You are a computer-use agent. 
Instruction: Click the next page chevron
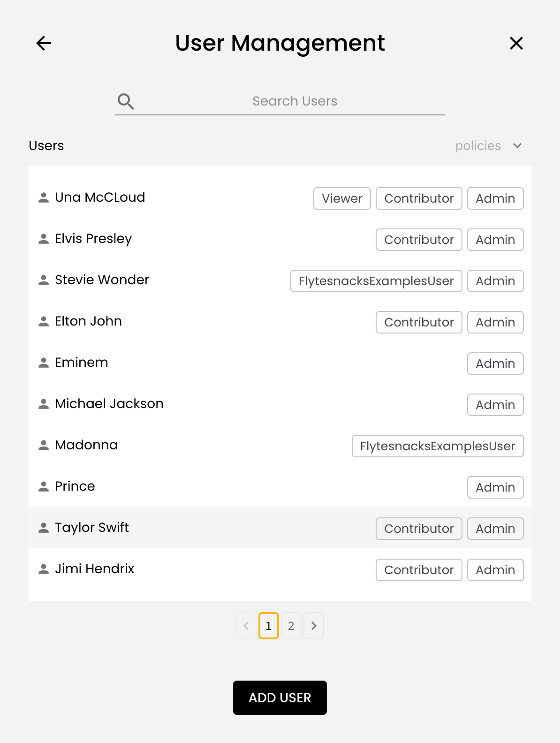pyautogui.click(x=314, y=626)
